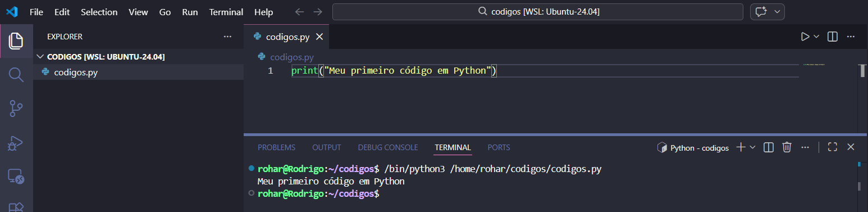This screenshot has width=868, height=212.
Task: Open the Copilot chat dropdown arrow
Action: pyautogui.click(x=778, y=12)
